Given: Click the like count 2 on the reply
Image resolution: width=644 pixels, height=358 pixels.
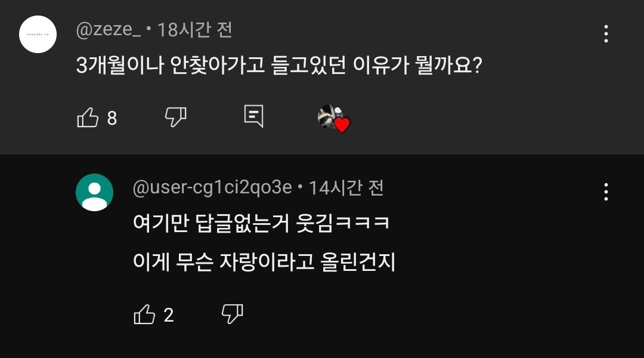Looking at the screenshot, I should click(x=169, y=315).
